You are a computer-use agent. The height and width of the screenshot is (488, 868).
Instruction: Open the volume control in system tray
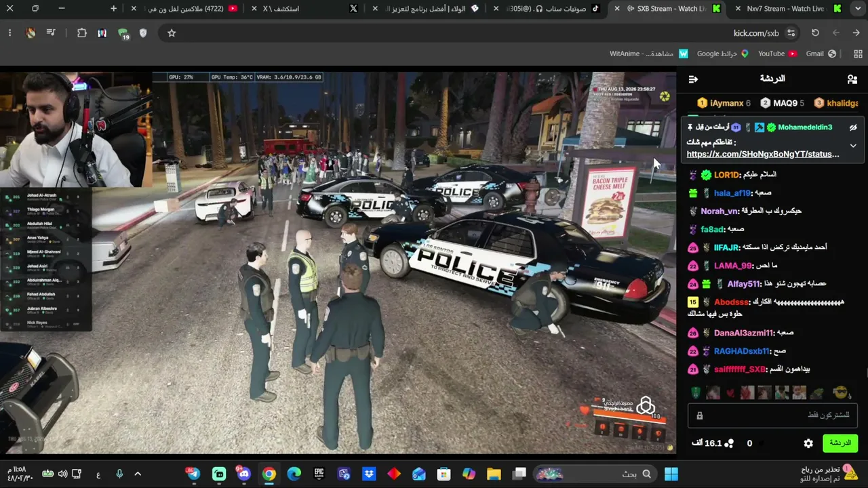(x=62, y=474)
